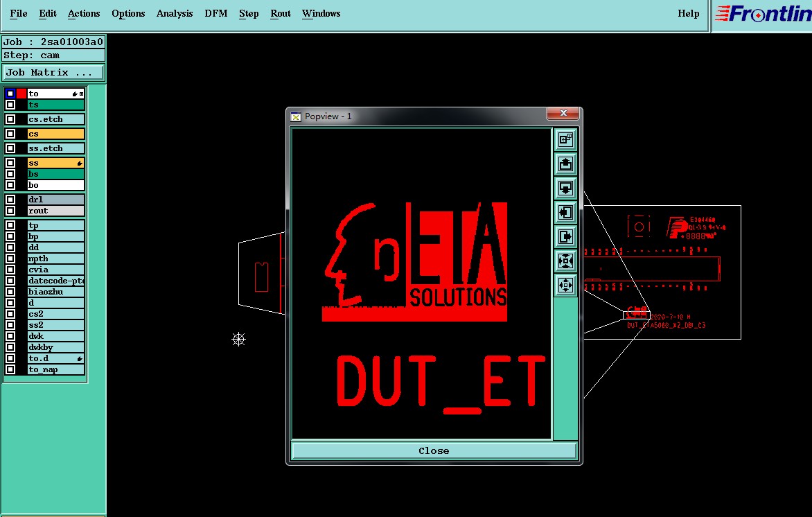This screenshot has width=812, height=517.
Task: Toggle display checkbox for layer cs
Action: [x=10, y=134]
